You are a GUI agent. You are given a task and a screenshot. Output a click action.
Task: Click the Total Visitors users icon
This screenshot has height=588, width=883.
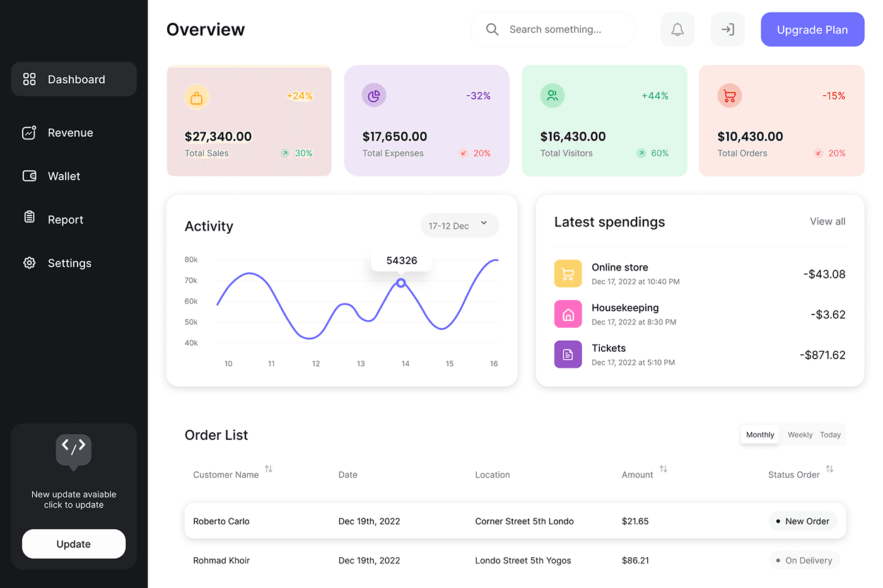[x=553, y=96]
